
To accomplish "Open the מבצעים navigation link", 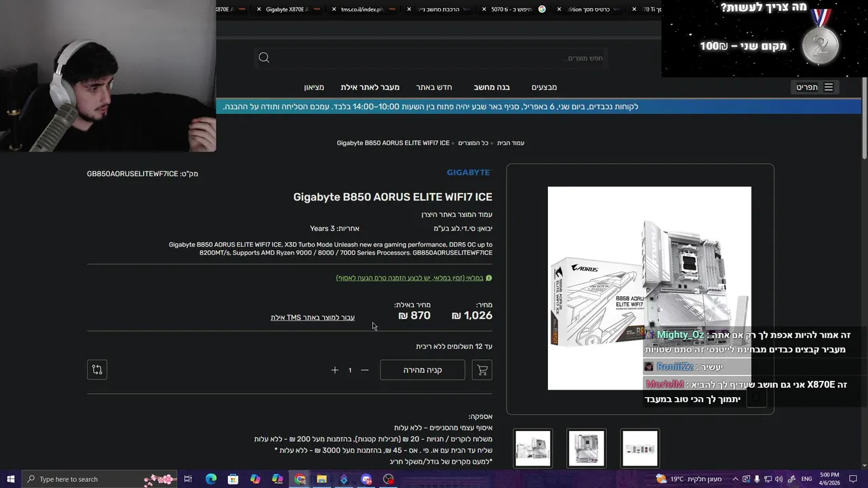I will pos(544,87).
